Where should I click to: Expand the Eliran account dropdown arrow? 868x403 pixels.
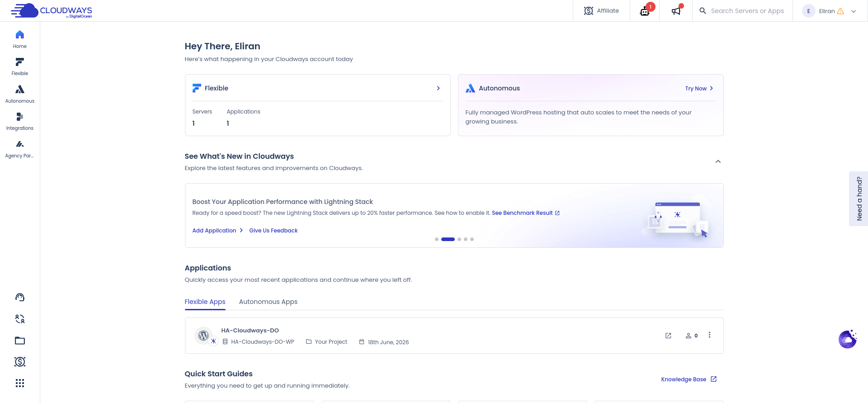pos(854,11)
